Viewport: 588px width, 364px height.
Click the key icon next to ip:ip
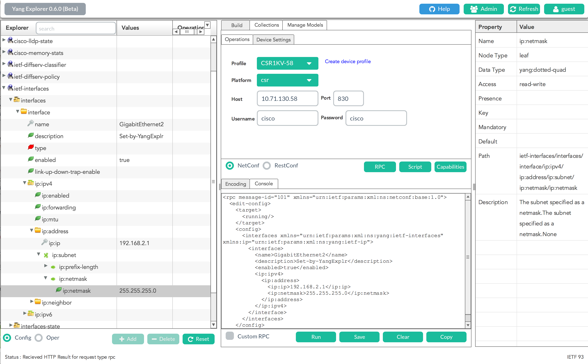44,242
